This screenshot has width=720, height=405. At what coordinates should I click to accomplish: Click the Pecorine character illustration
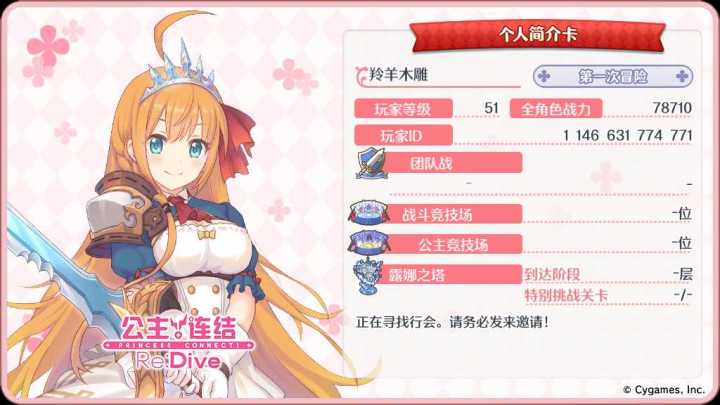pyautogui.click(x=174, y=207)
